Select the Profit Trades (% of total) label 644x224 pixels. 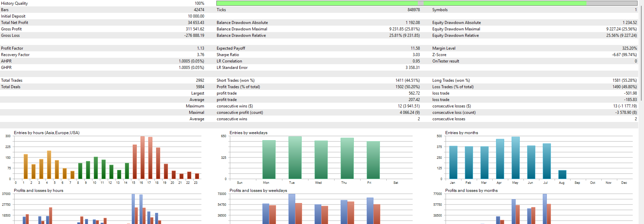pyautogui.click(x=238, y=87)
